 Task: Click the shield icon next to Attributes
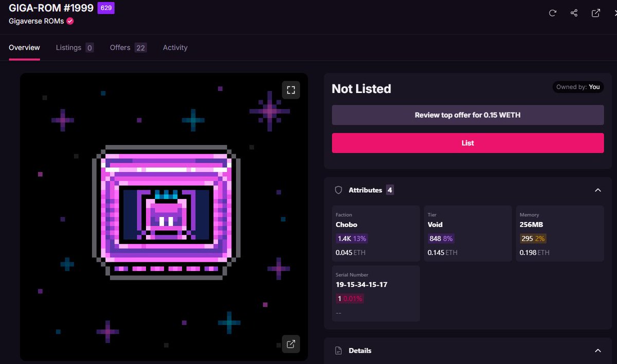(x=338, y=190)
